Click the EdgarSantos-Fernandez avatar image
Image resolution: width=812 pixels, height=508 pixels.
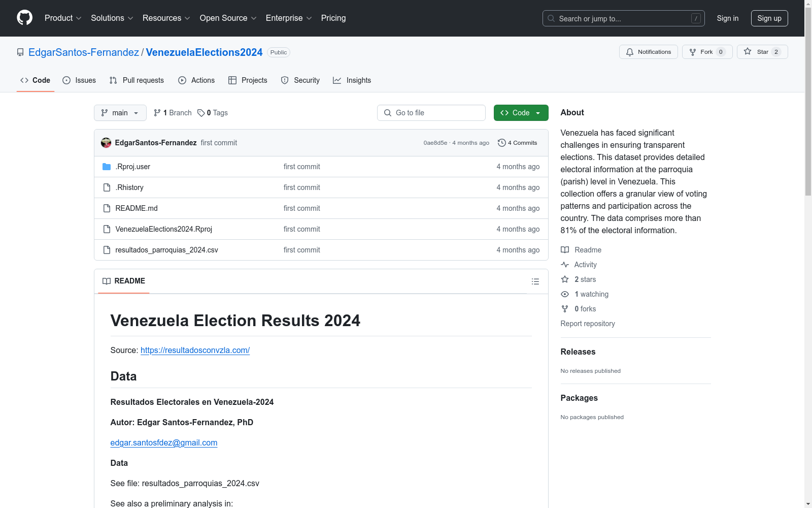click(106, 143)
